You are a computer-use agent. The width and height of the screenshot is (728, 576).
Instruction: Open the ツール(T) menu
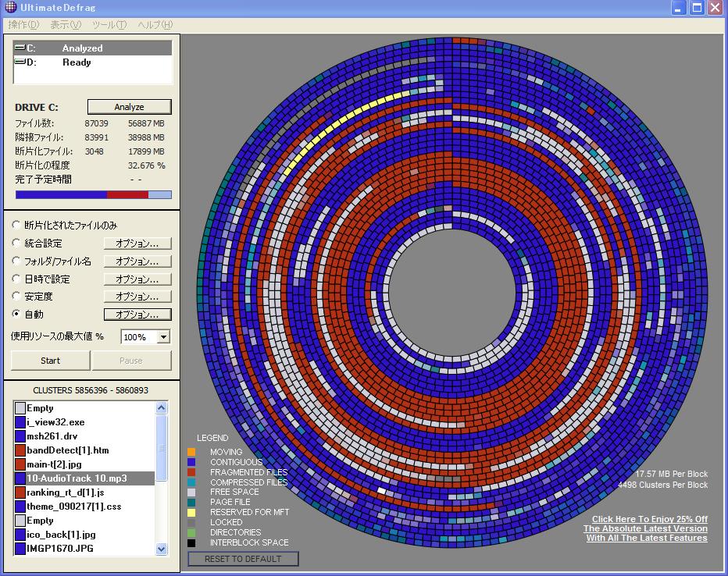tap(109, 24)
